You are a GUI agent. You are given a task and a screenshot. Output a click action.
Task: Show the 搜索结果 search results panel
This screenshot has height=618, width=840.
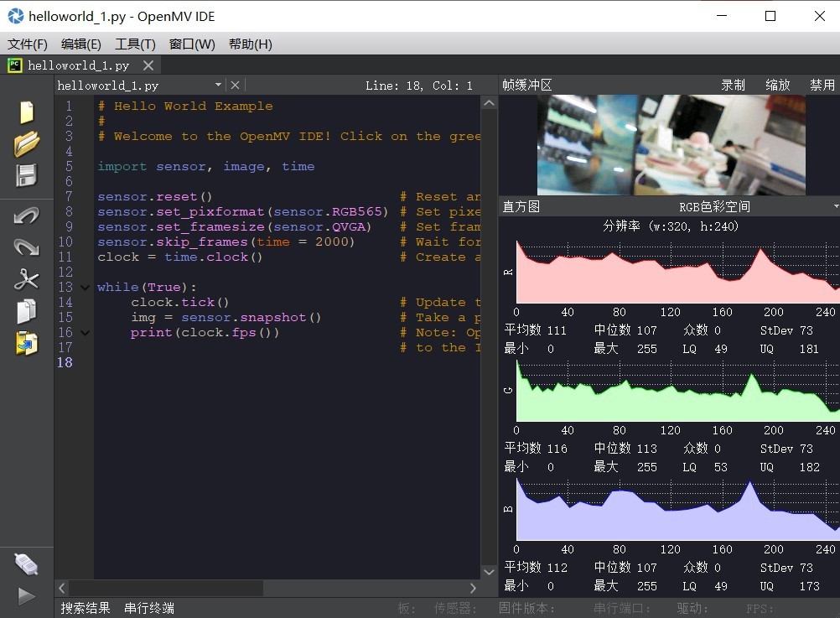[x=86, y=608]
